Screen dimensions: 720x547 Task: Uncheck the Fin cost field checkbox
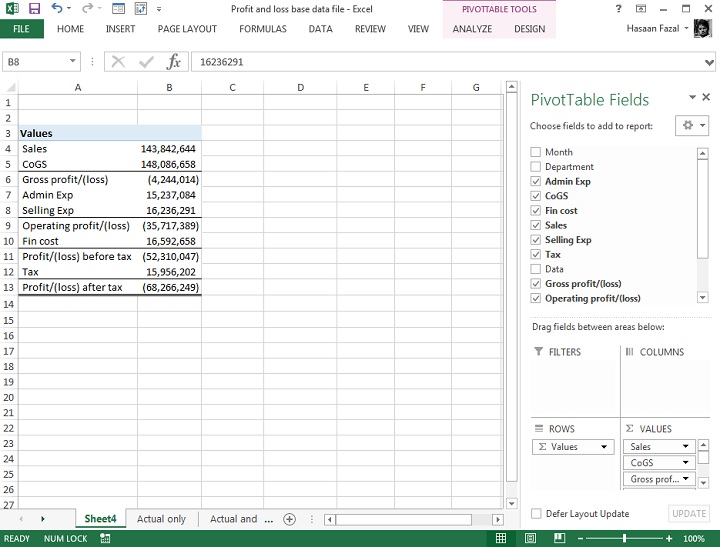click(535, 211)
